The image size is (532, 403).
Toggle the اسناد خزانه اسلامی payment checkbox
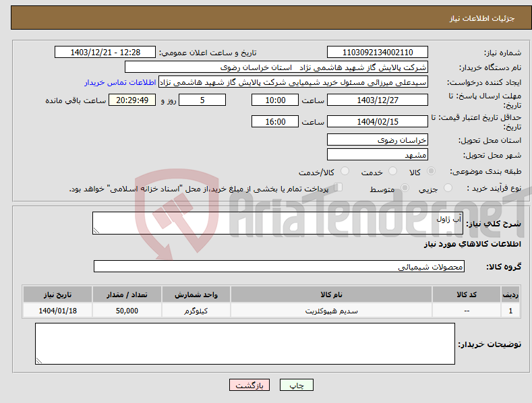tap(338, 187)
